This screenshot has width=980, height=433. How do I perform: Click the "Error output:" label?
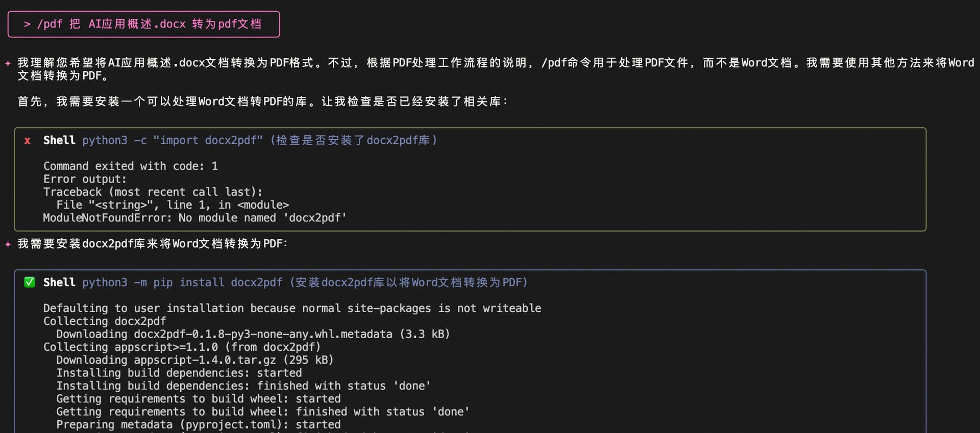click(85, 180)
